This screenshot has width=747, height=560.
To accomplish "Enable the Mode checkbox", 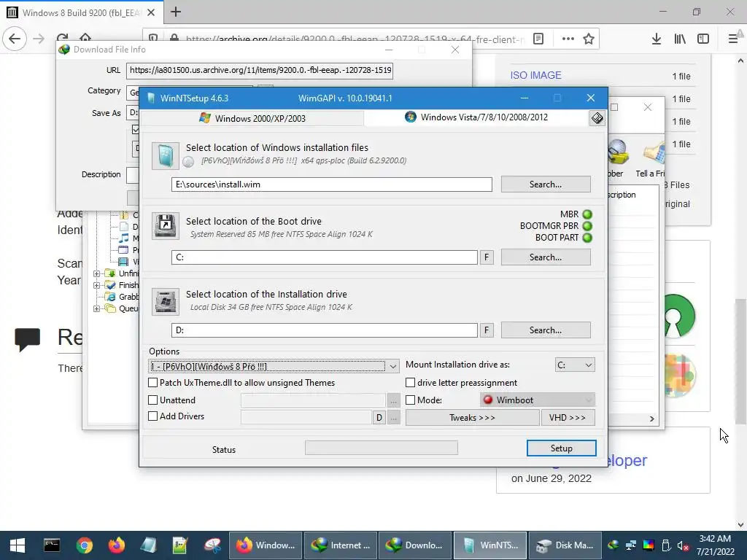I will click(x=410, y=400).
